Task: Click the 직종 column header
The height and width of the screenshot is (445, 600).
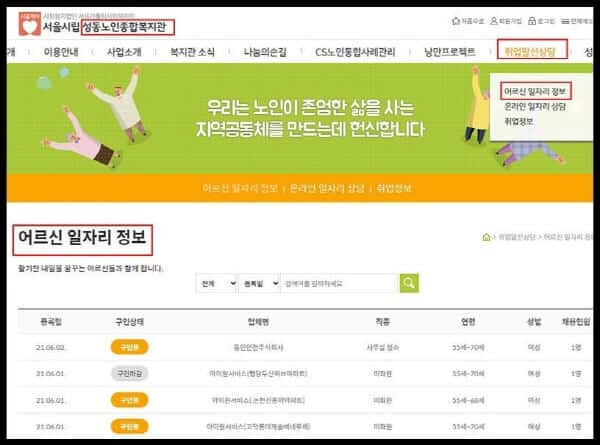Action: pyautogui.click(x=383, y=322)
